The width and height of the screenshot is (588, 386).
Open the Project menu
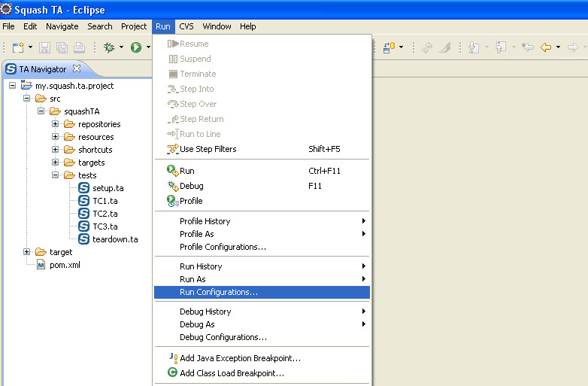tap(134, 26)
